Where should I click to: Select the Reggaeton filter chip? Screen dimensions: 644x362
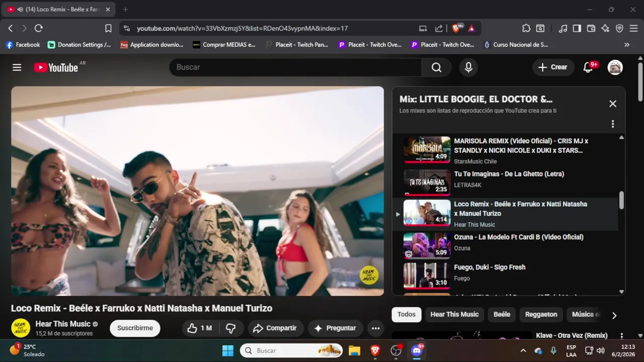tap(541, 315)
